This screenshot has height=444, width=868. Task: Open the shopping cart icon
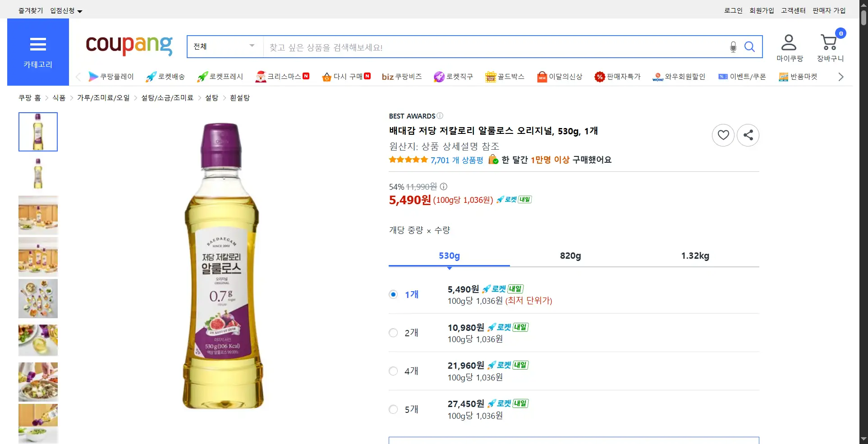click(x=829, y=43)
